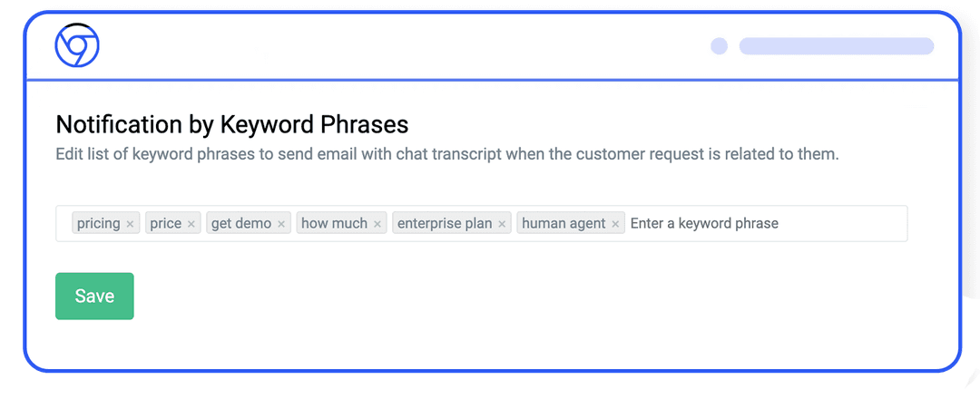Select the "pricing" tag label
Image resolution: width=980 pixels, height=399 pixels.
[98, 223]
